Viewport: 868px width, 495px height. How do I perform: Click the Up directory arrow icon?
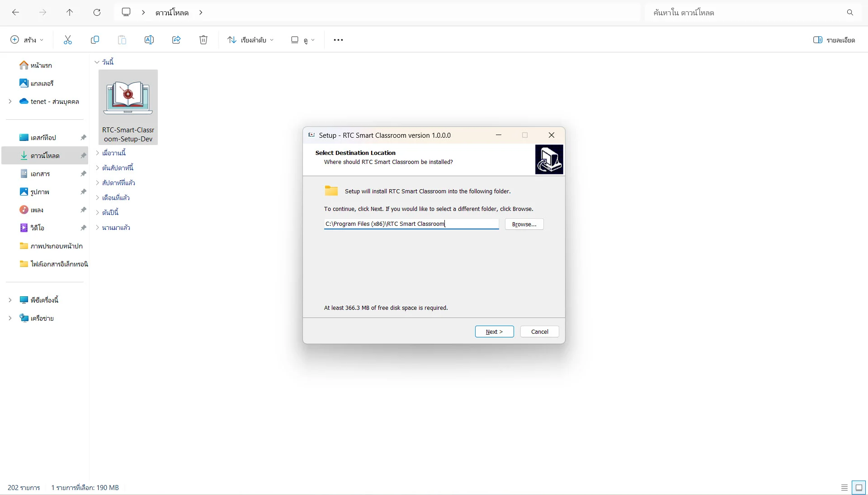coord(70,12)
